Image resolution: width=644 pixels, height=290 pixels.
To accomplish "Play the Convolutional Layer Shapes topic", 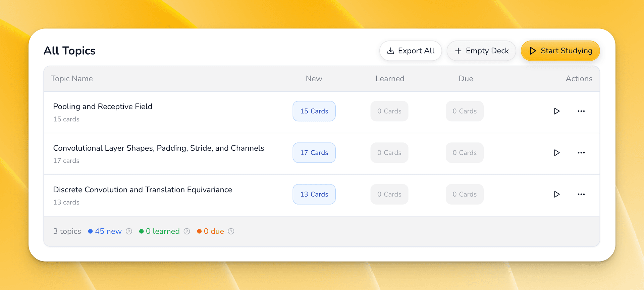I will [x=556, y=153].
